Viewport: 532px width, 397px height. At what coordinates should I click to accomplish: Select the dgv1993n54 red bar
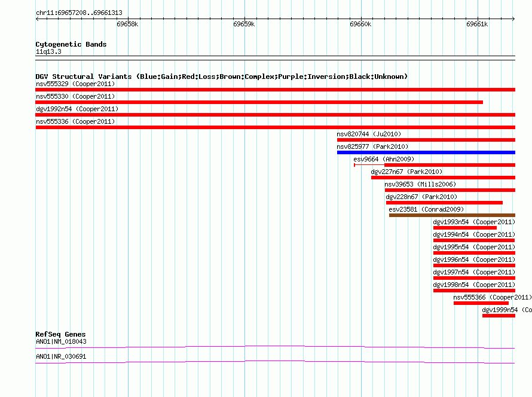(465, 228)
